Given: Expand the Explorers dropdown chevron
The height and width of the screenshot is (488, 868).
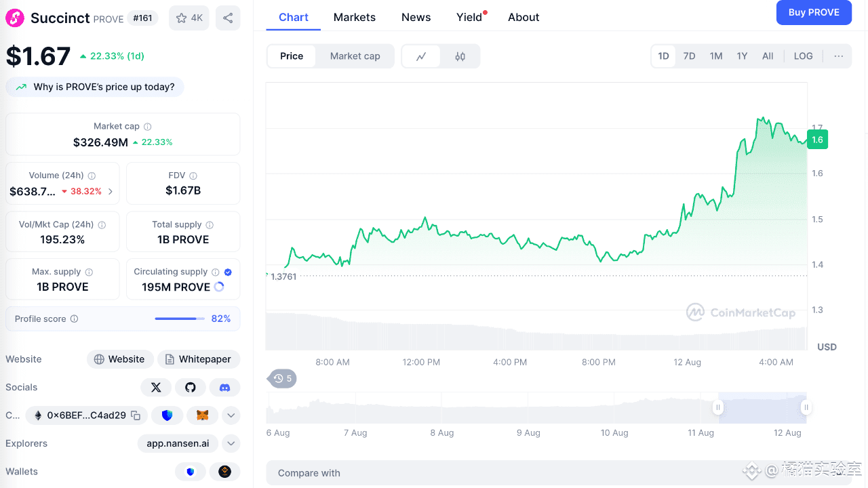Looking at the screenshot, I should coord(231,444).
